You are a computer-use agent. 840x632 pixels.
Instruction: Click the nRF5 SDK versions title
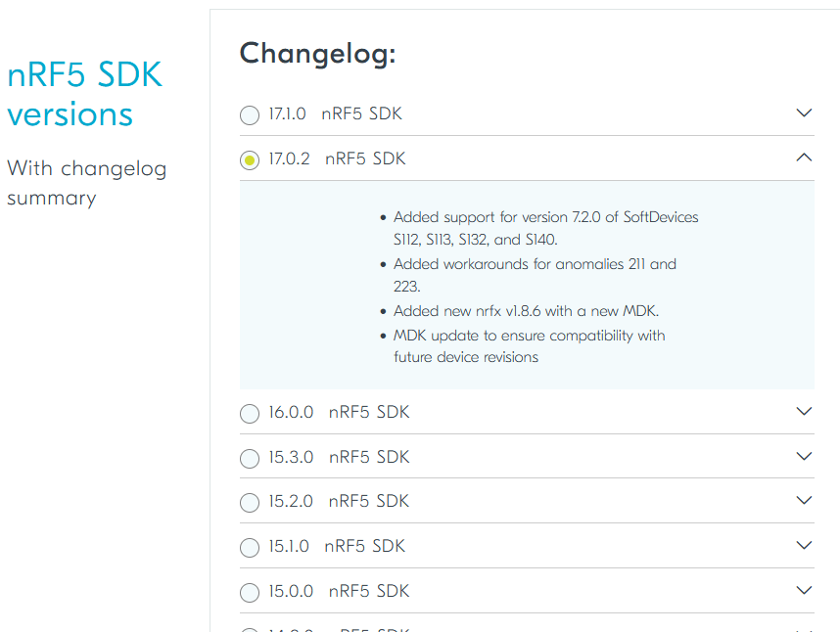pyautogui.click(x=84, y=94)
